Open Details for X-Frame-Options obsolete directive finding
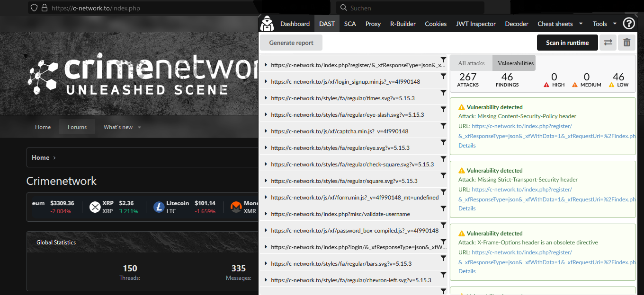This screenshot has width=644, height=295. click(467, 271)
